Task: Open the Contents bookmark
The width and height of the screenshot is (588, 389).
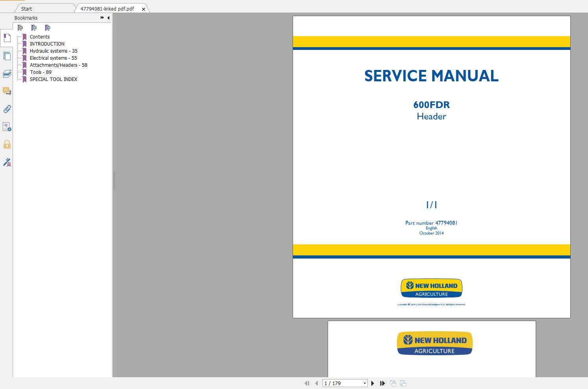Action: (x=40, y=37)
